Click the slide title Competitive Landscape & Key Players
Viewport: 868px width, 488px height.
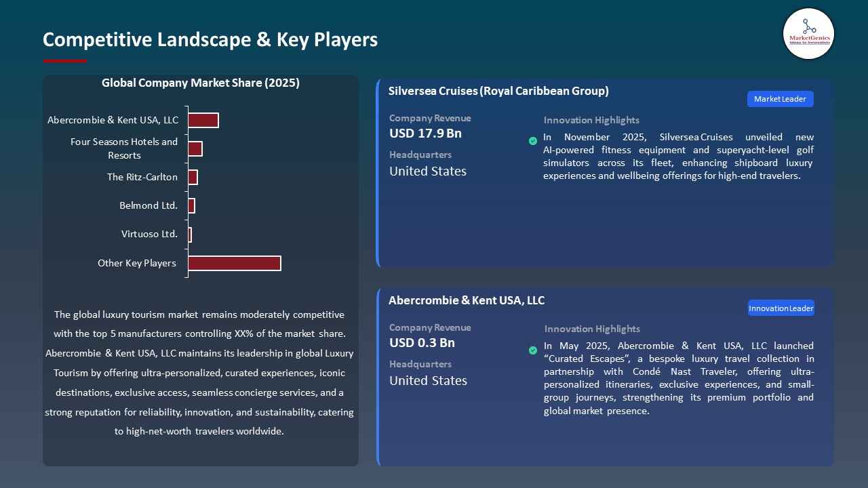coord(210,39)
